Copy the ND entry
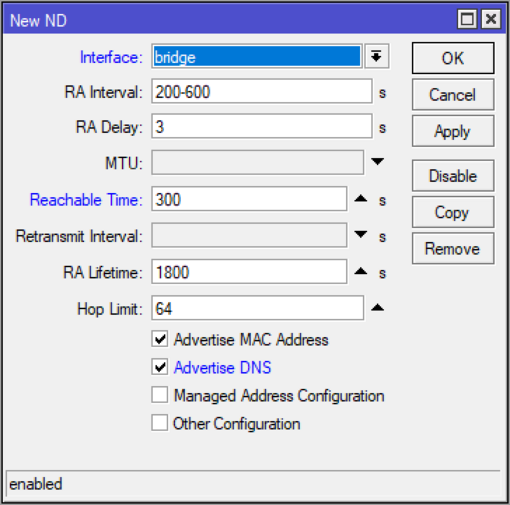 pyautogui.click(x=453, y=212)
